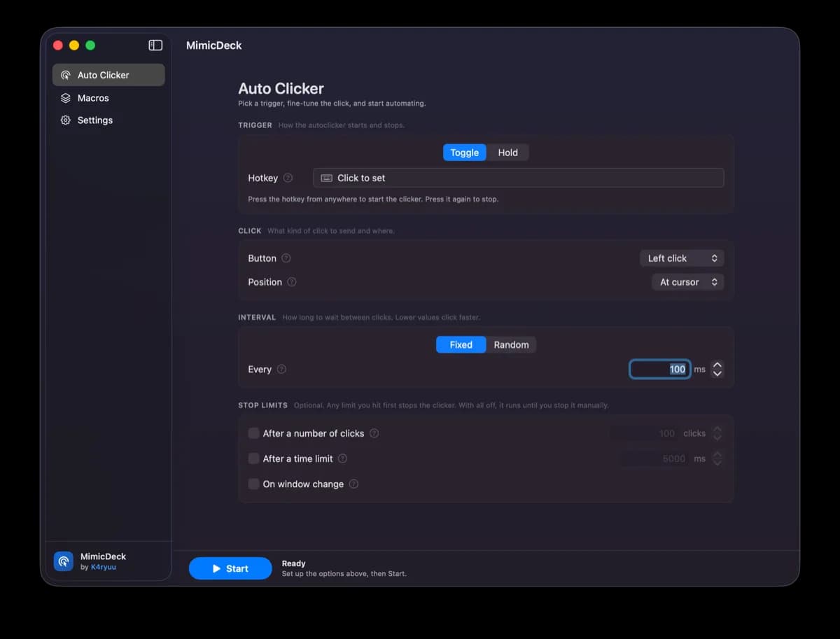Screen dimensions: 840x639
Task: Click the Start button
Action: tap(230, 568)
